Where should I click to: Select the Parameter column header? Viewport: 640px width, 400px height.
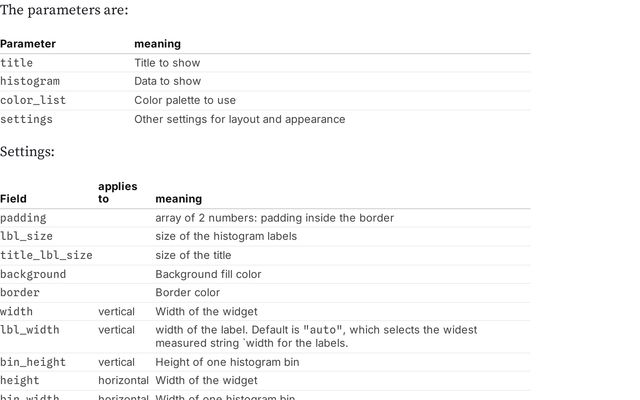[x=28, y=44]
